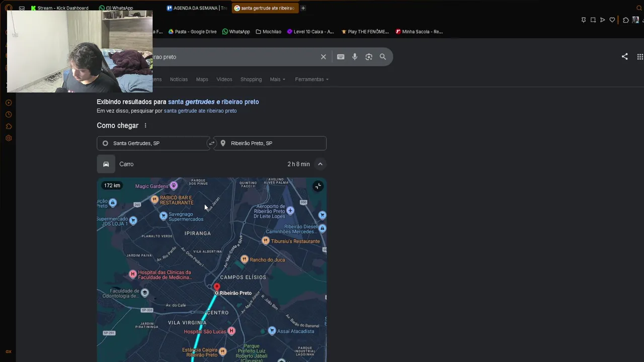Click the Savegnago Supermercados map pin

(x=163, y=216)
